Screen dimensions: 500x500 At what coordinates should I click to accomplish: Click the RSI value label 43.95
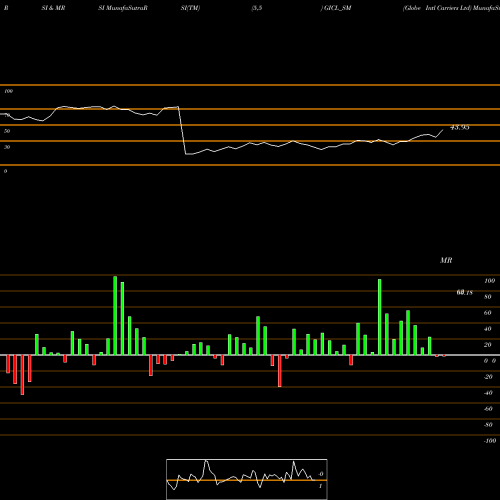[x=460, y=127]
